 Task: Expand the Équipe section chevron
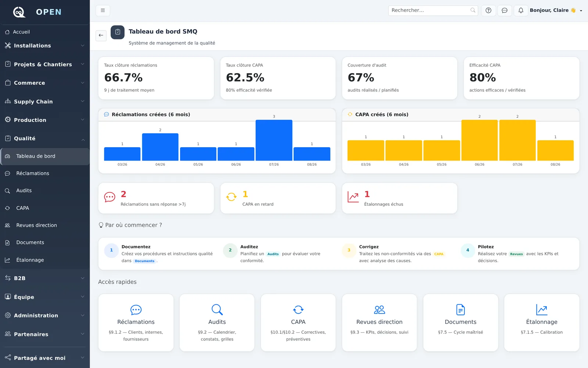tap(83, 297)
